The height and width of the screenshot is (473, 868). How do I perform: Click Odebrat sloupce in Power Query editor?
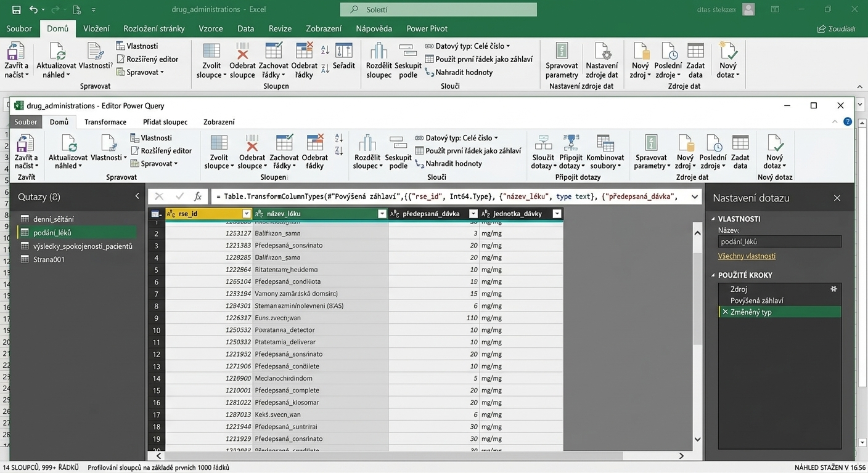tap(252, 152)
